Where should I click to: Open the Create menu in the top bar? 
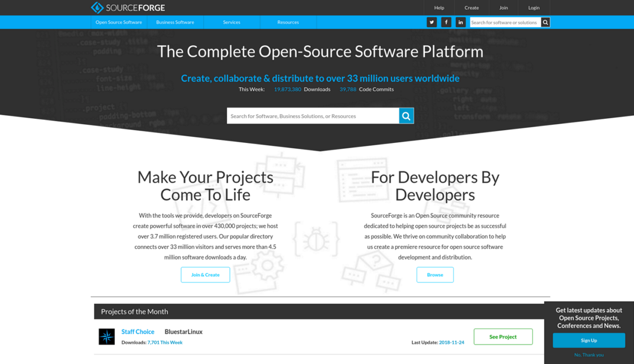point(471,8)
